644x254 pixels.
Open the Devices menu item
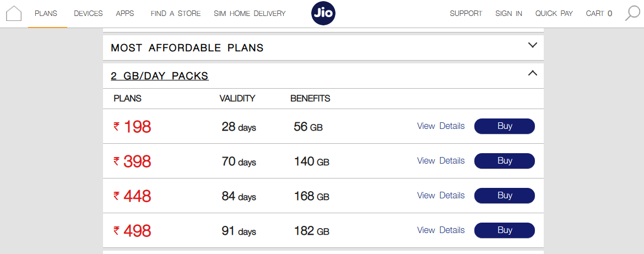pyautogui.click(x=88, y=13)
